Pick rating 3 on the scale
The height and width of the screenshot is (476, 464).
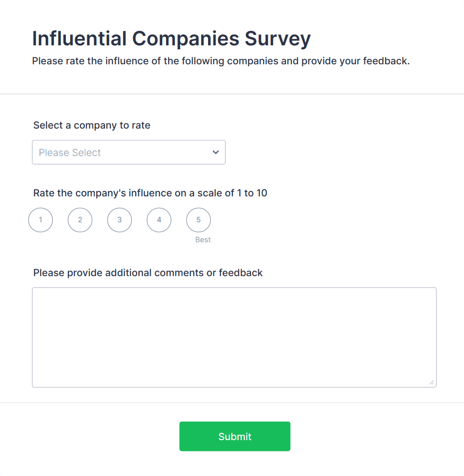click(x=119, y=220)
